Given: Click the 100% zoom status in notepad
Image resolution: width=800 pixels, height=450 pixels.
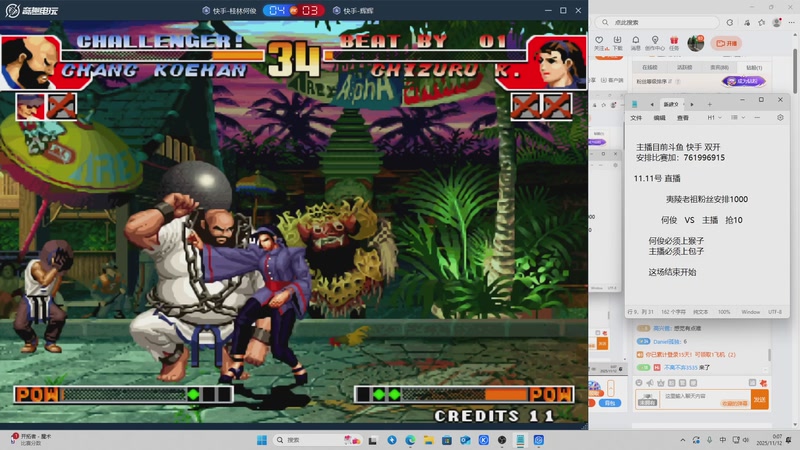Looking at the screenshot, I should 724,312.
